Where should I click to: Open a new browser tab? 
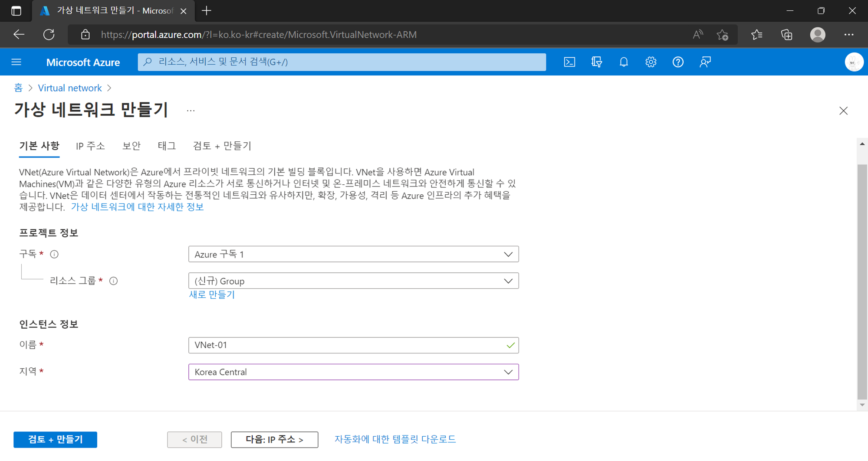[207, 11]
